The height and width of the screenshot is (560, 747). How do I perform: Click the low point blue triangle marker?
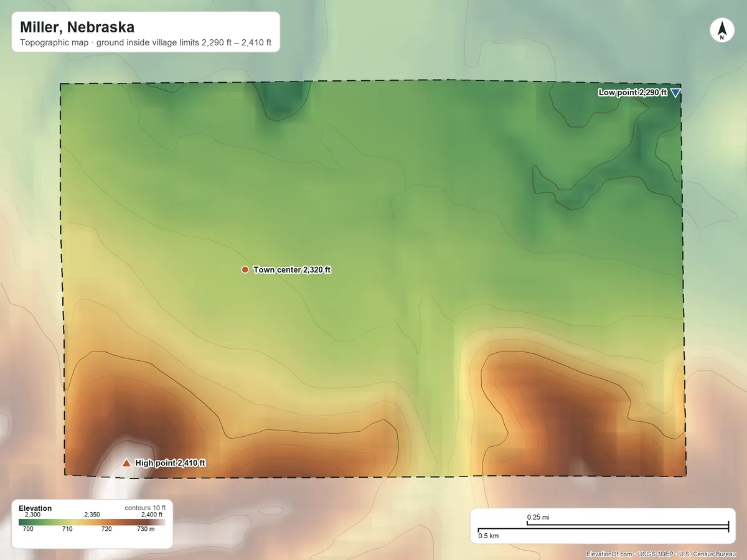(676, 93)
